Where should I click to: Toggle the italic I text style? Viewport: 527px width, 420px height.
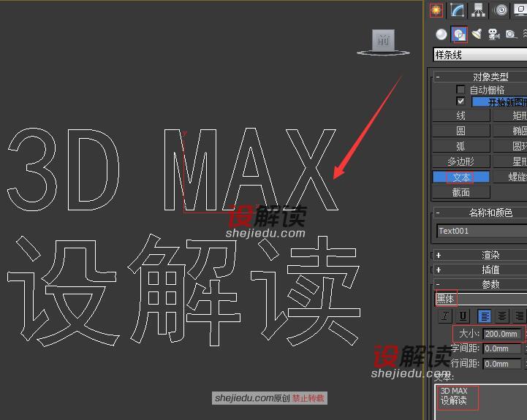(445, 316)
